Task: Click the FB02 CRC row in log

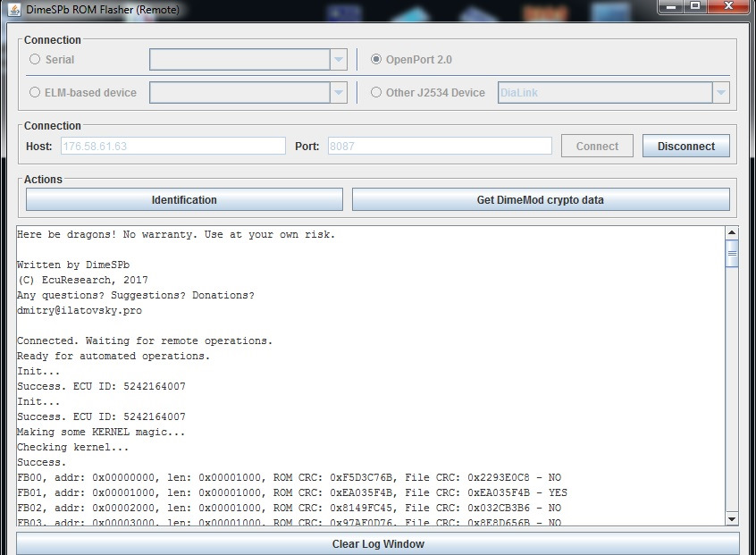Action: pyautogui.click(x=290, y=508)
